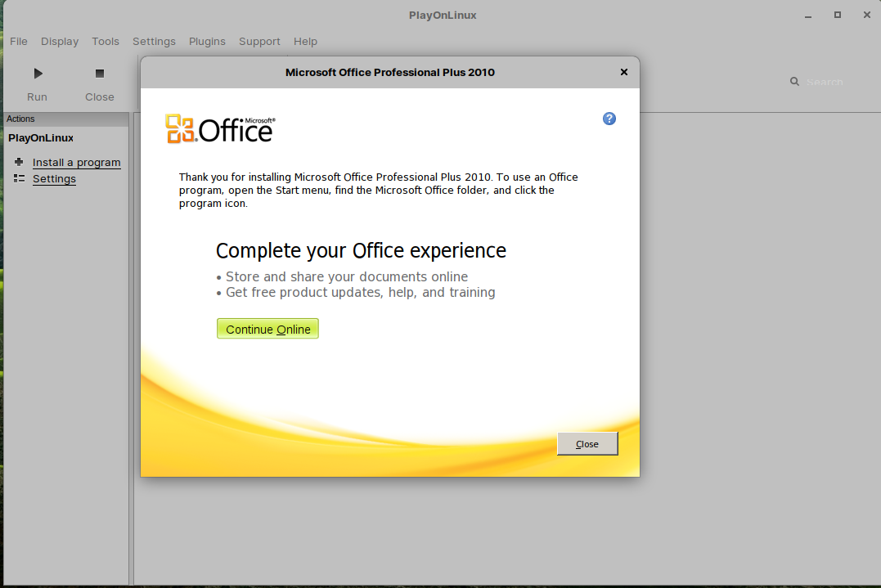This screenshot has height=588, width=881.
Task: Click the Actions panel header
Action: (x=66, y=119)
